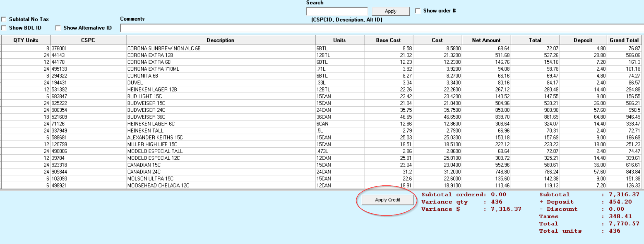The height and width of the screenshot is (244, 644).
Task: Enable the Subtotal No Tax checkbox
Action: coord(4,19)
